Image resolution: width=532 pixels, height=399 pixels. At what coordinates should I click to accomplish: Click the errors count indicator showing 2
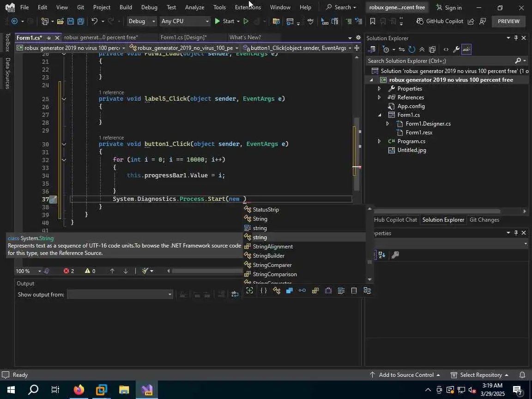point(69,271)
